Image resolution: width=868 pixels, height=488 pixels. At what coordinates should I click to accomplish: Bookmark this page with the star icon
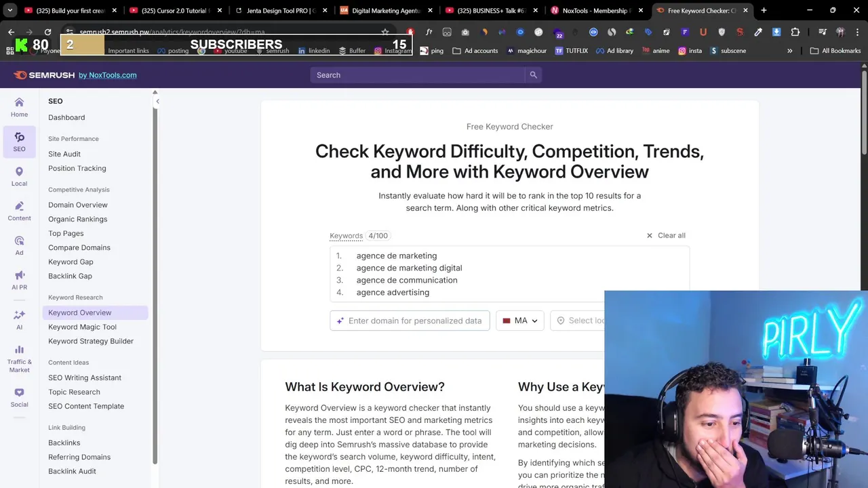[385, 32]
